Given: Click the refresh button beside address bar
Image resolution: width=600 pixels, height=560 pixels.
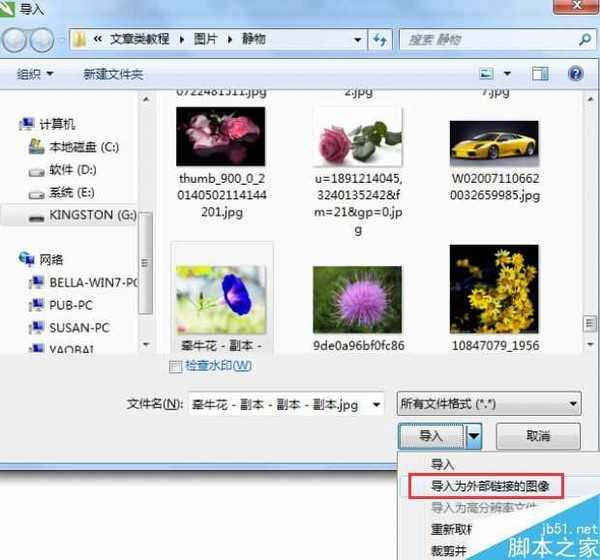Looking at the screenshot, I should (x=379, y=40).
